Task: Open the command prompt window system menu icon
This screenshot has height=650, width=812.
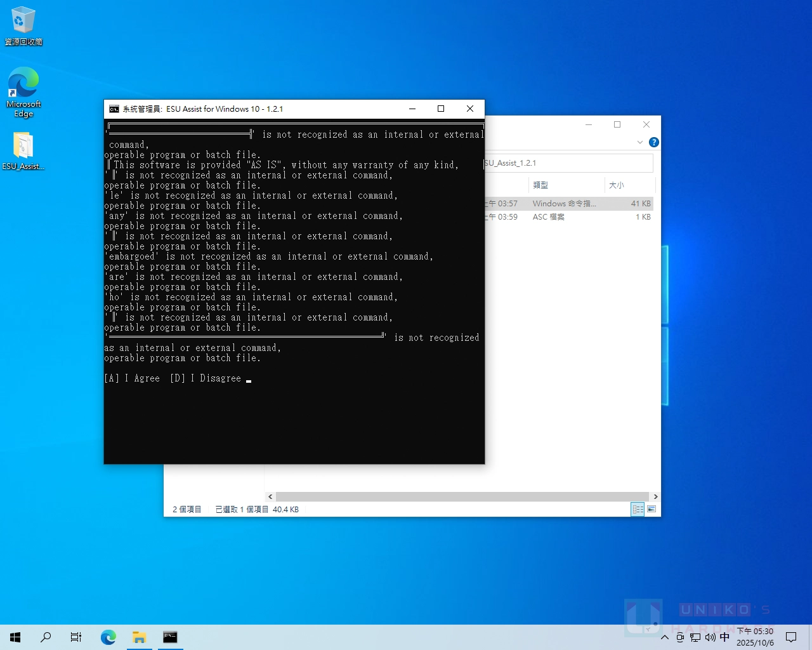Action: pos(114,109)
